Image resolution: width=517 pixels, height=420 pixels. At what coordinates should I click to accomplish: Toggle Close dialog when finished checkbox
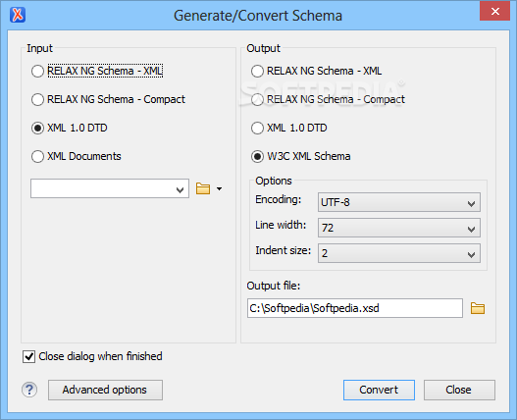pyautogui.click(x=28, y=356)
